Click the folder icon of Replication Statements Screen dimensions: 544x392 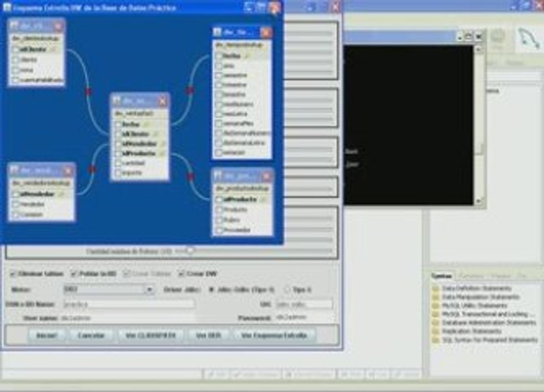[x=435, y=332]
